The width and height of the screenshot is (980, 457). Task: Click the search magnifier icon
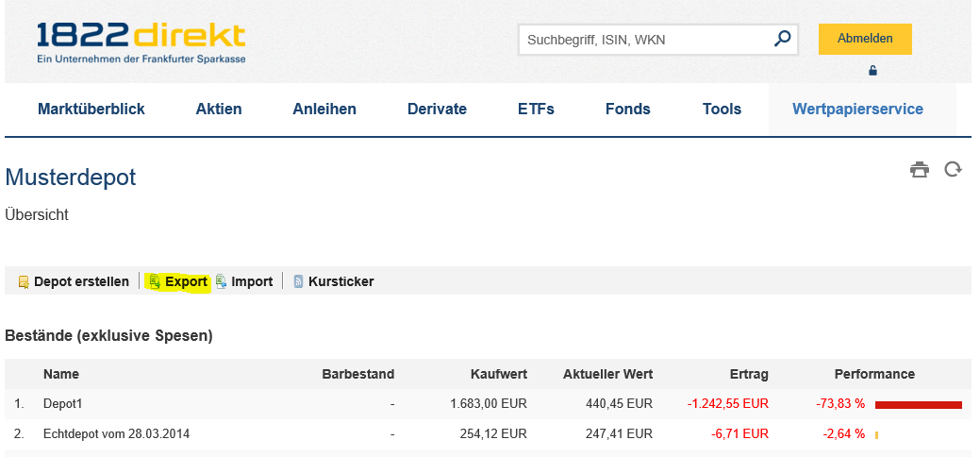782,39
